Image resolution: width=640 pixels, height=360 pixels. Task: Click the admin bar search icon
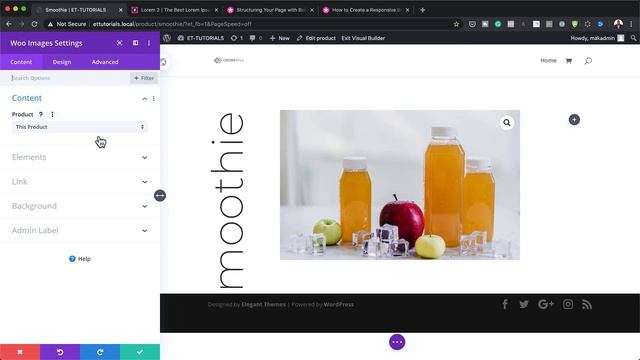click(x=633, y=38)
